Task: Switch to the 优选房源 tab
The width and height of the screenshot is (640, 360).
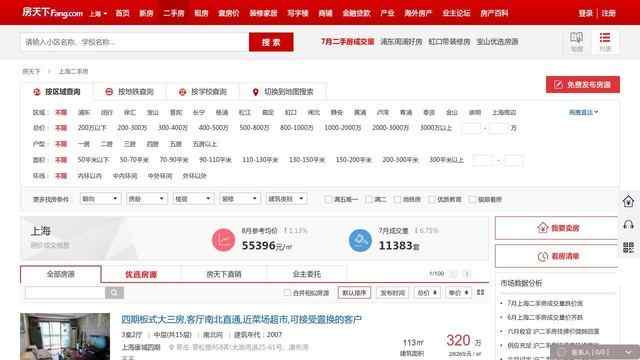Action: pos(141,274)
